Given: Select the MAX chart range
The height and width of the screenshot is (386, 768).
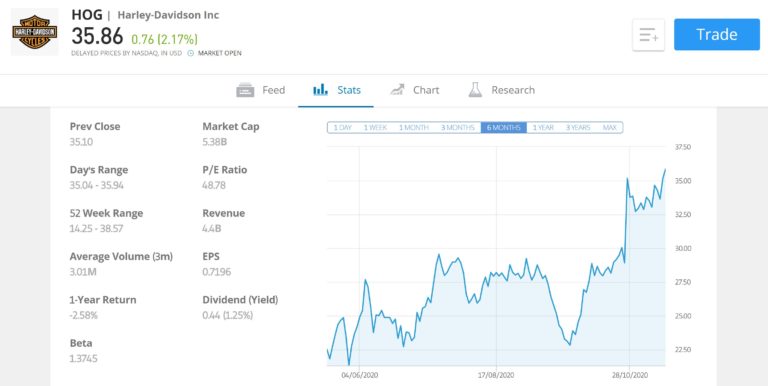Looking at the screenshot, I should pos(610,127).
